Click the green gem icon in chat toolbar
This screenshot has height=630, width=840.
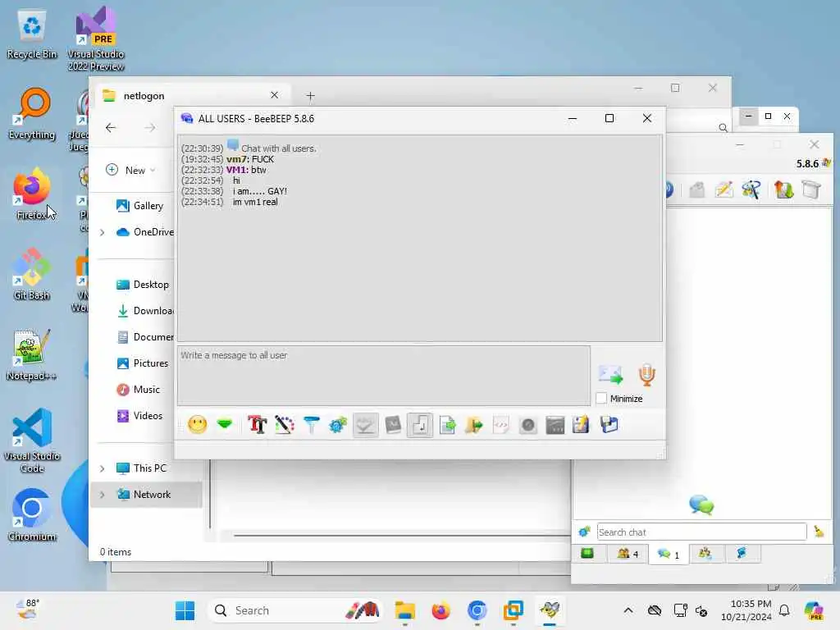[225, 425]
